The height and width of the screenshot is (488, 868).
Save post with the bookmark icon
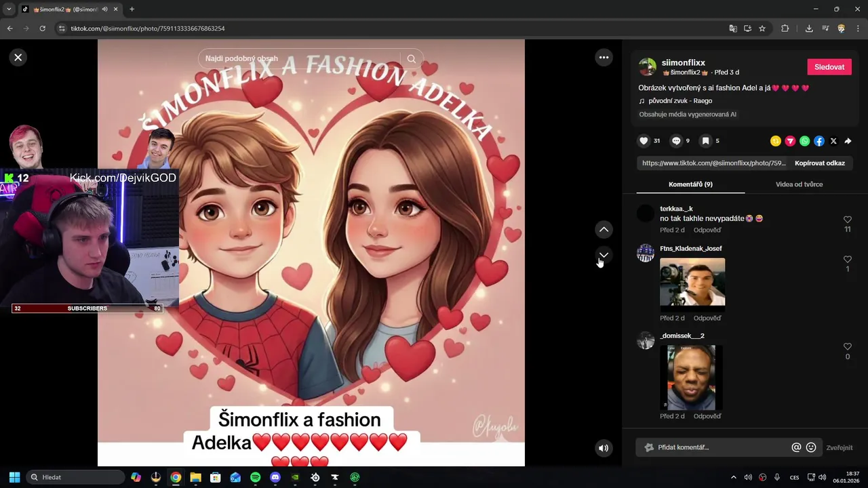(706, 141)
